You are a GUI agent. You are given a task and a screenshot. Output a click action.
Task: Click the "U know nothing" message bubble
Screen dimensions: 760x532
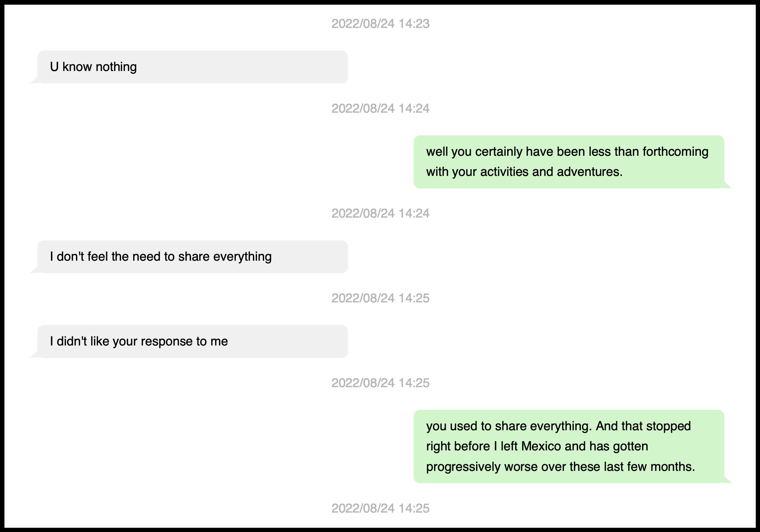[x=192, y=67]
